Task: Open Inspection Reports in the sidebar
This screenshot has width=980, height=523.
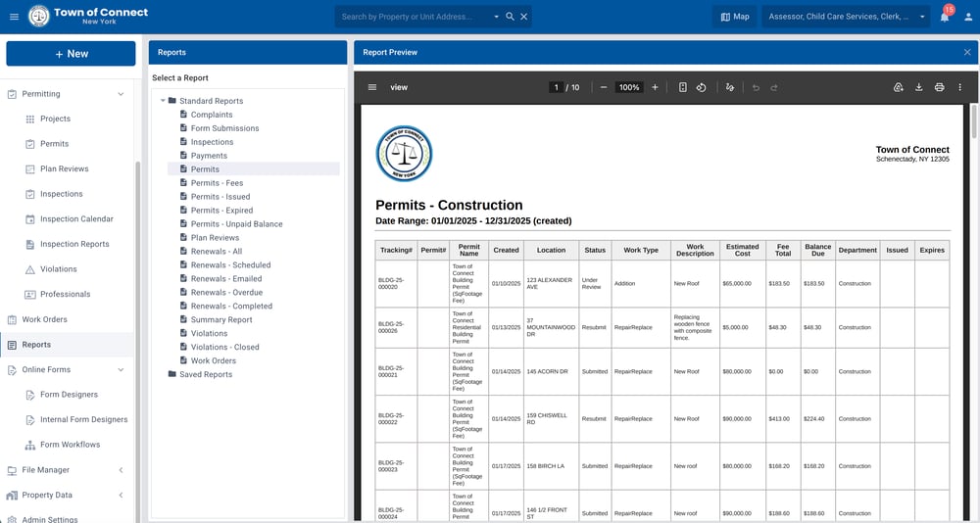Action: point(74,244)
